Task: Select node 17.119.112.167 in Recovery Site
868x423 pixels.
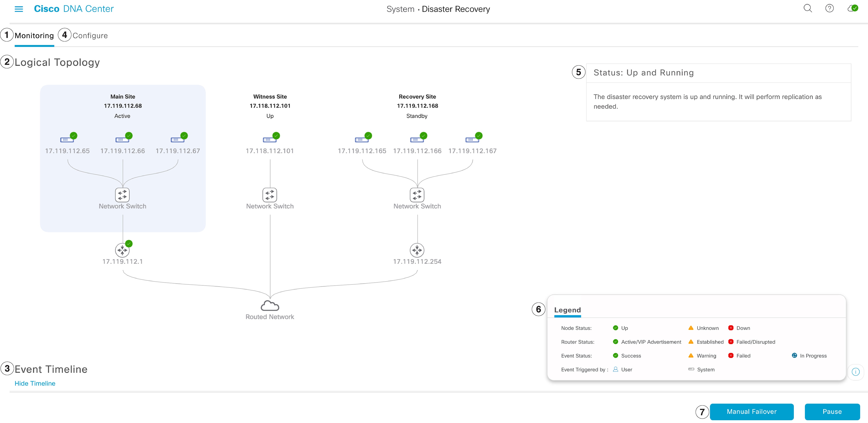Action: [x=473, y=139]
